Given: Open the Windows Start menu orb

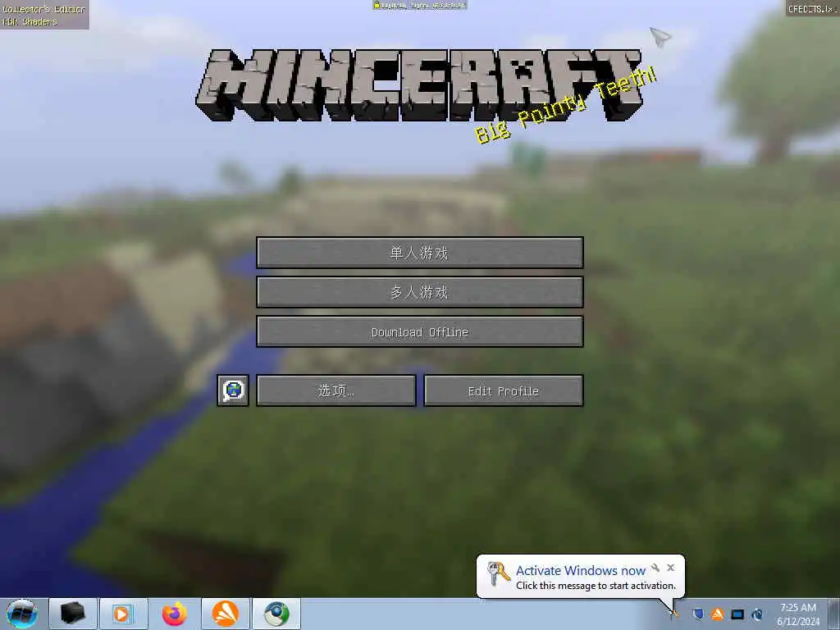Looking at the screenshot, I should 22,614.
